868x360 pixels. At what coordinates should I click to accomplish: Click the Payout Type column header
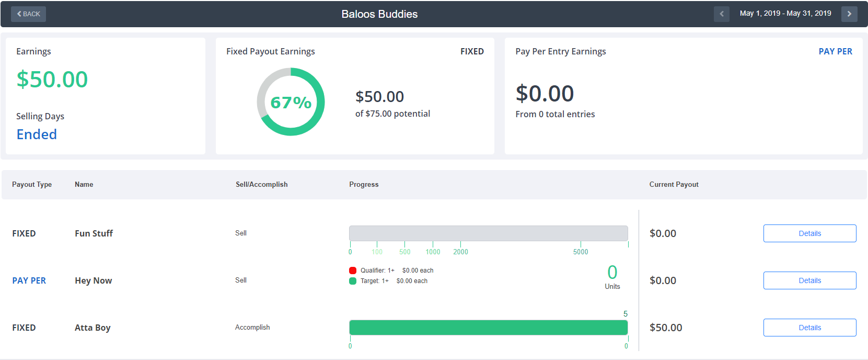tap(32, 184)
